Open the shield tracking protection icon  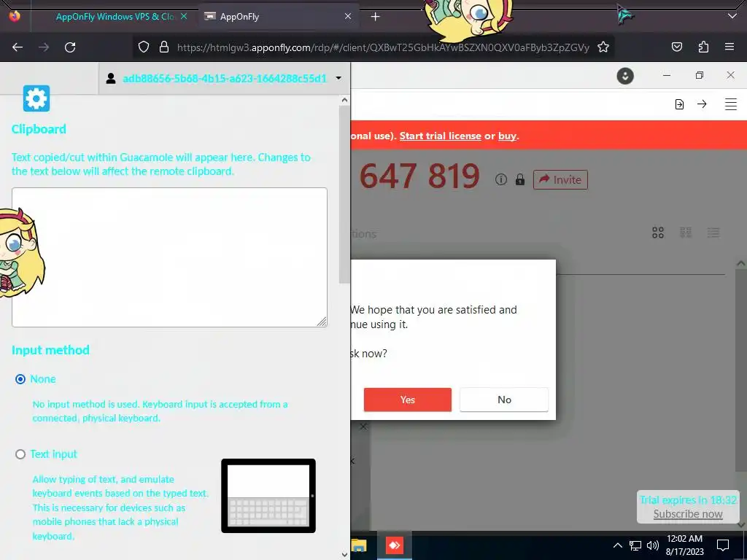[144, 47]
